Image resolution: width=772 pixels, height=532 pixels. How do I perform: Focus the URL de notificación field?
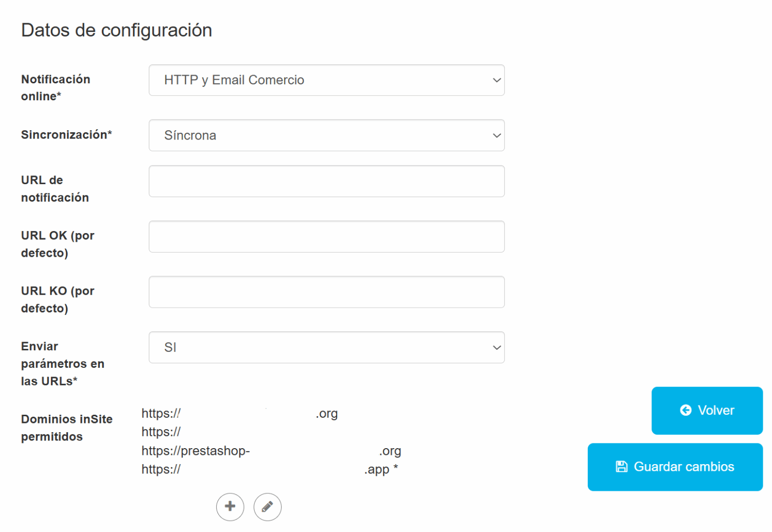[x=326, y=181]
